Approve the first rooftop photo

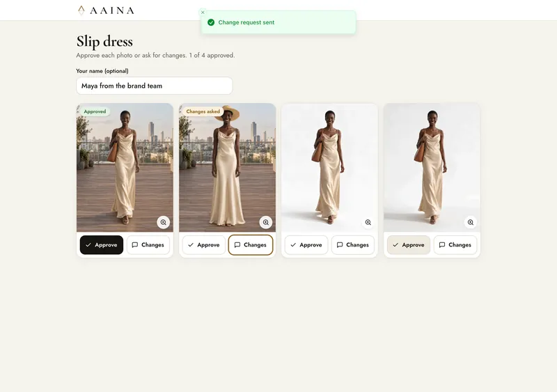coord(102,245)
